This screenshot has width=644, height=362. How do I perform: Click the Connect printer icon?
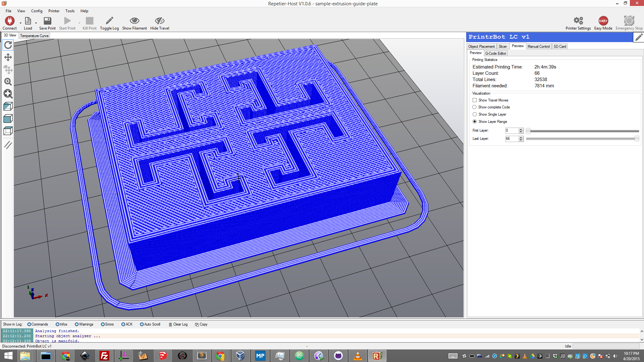9,21
